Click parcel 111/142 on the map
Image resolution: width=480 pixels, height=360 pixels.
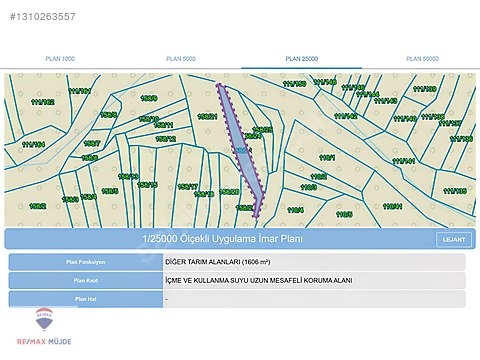click(x=346, y=116)
